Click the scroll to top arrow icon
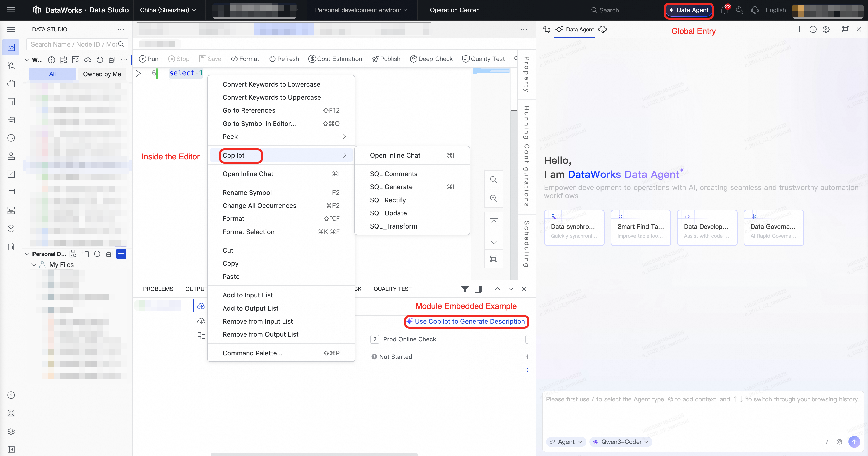This screenshot has height=456, width=868. 494,222
